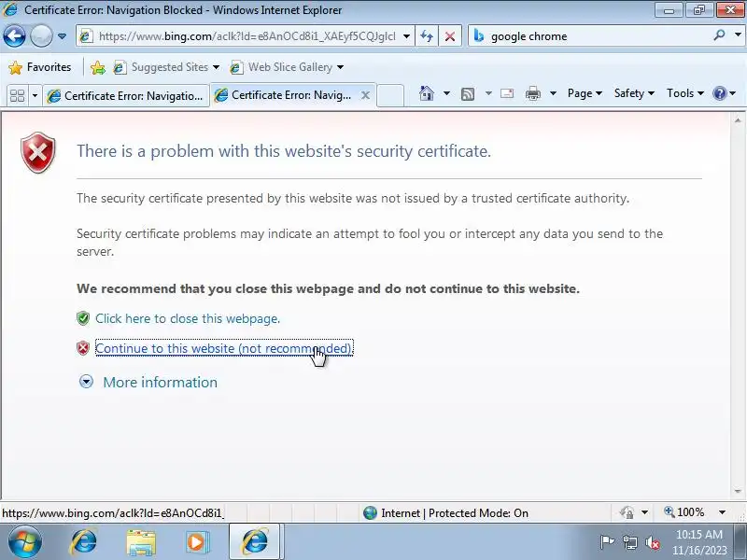
Task: Click the muted volume tray icon
Action: pos(653,542)
